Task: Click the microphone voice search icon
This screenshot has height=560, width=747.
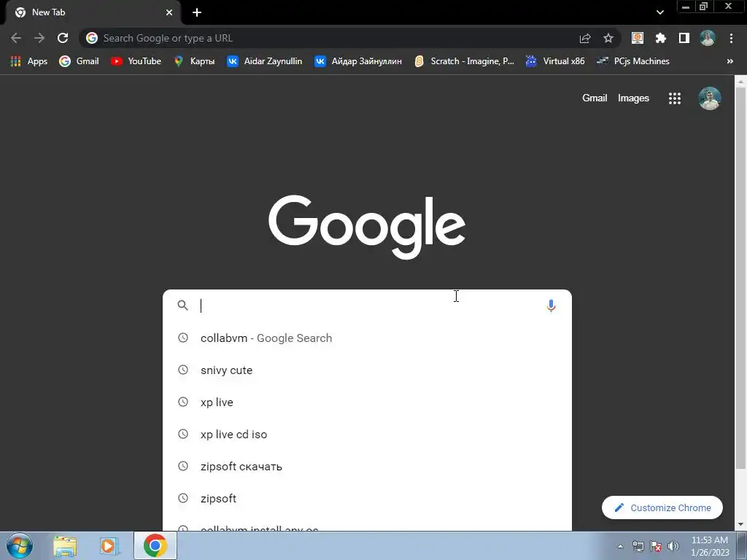Action: 551,306
